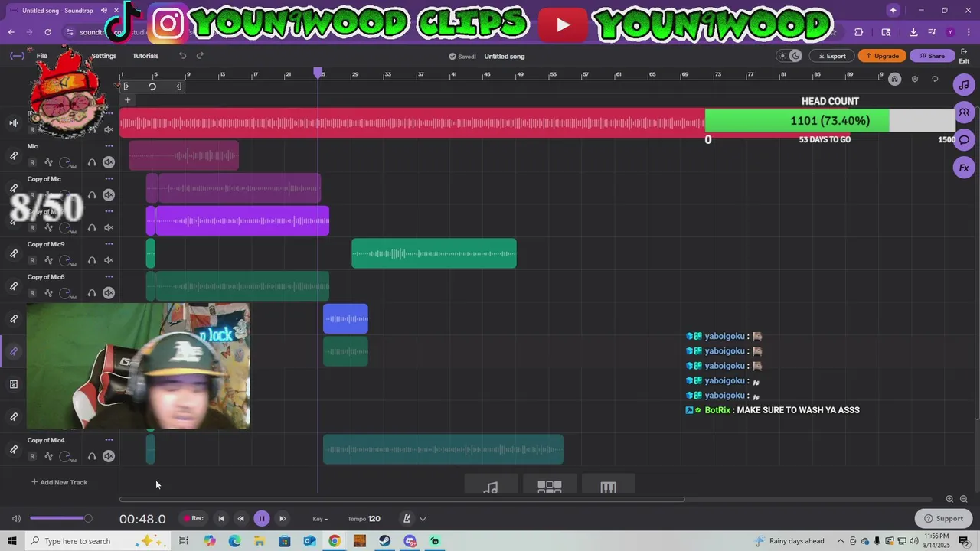The height and width of the screenshot is (551, 980).
Task: Unmute the Copy of Mic6 track
Action: click(x=109, y=293)
